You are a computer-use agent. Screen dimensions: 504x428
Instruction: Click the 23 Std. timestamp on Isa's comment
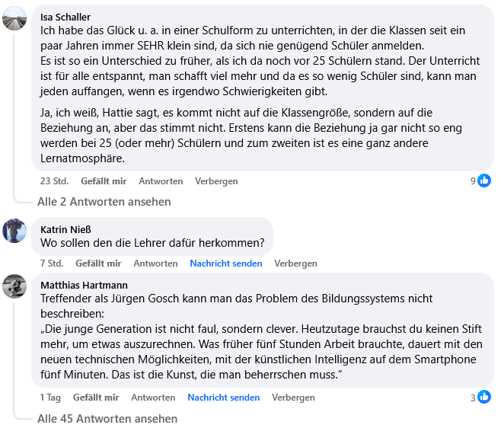pyautogui.click(x=55, y=181)
